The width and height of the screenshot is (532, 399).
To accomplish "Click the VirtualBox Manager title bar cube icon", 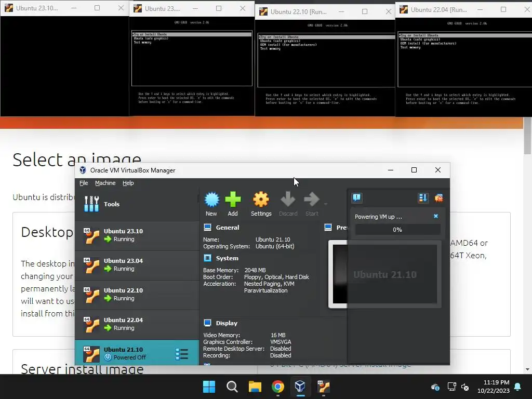I will tap(83, 170).
